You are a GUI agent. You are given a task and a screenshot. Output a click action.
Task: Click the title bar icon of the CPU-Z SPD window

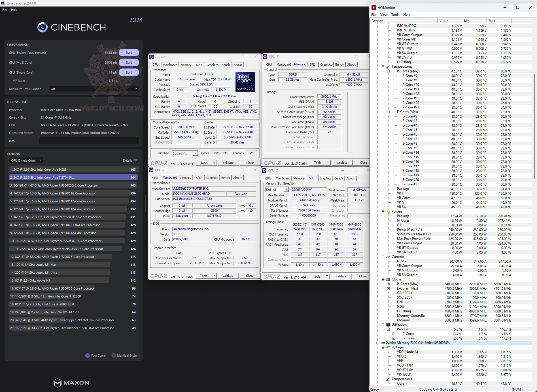tap(264, 170)
